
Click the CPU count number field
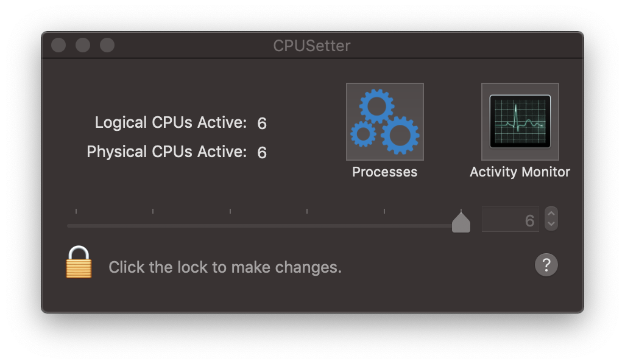[510, 220]
